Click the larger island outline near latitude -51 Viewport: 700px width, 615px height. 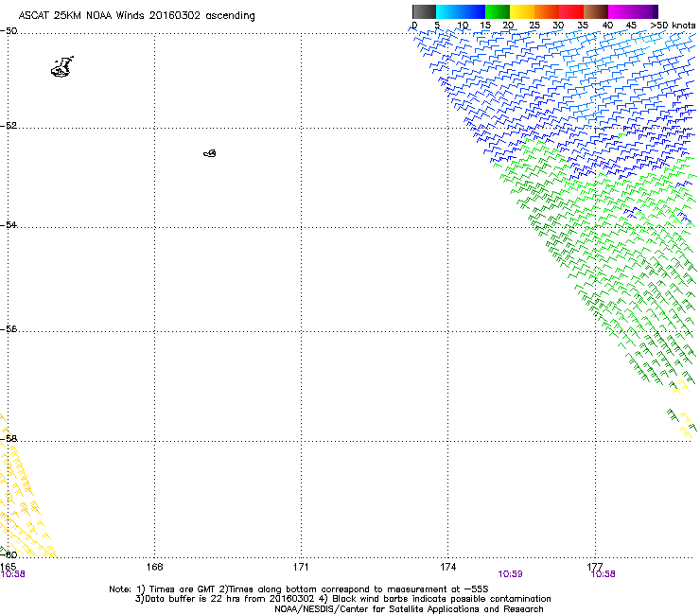click(x=62, y=67)
